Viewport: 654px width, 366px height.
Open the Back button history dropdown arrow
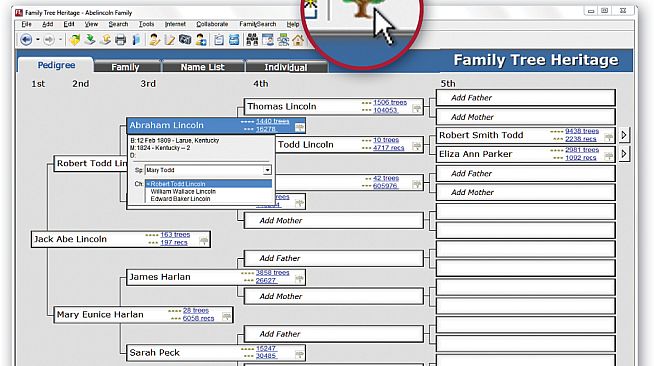[x=38, y=40]
